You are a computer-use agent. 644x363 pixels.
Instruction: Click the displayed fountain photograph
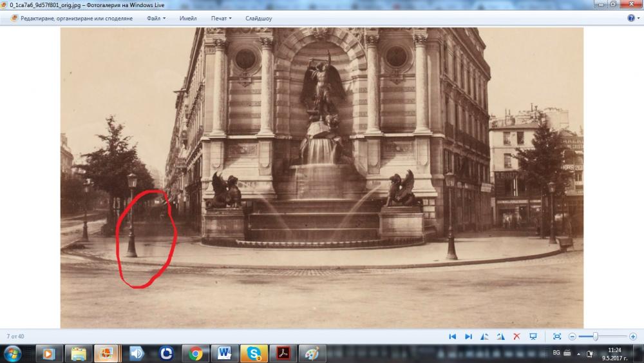coord(322,177)
